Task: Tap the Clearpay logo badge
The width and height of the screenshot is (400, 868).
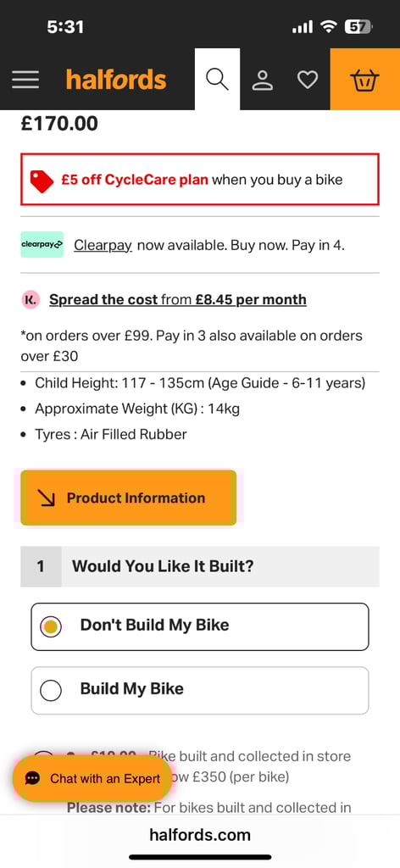Action: pos(42,245)
